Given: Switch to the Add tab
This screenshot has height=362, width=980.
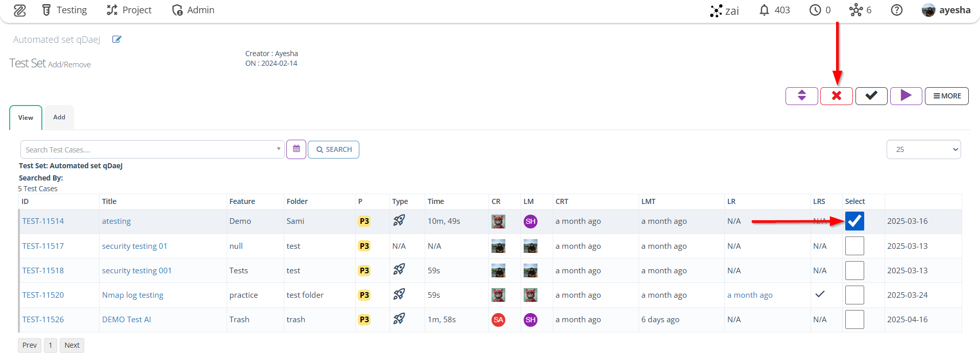Looking at the screenshot, I should (x=59, y=117).
